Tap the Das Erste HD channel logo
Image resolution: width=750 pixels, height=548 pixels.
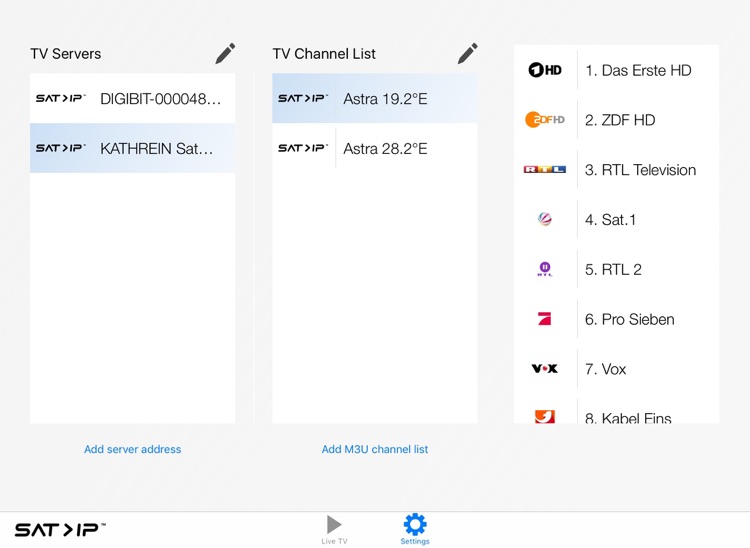click(x=545, y=70)
